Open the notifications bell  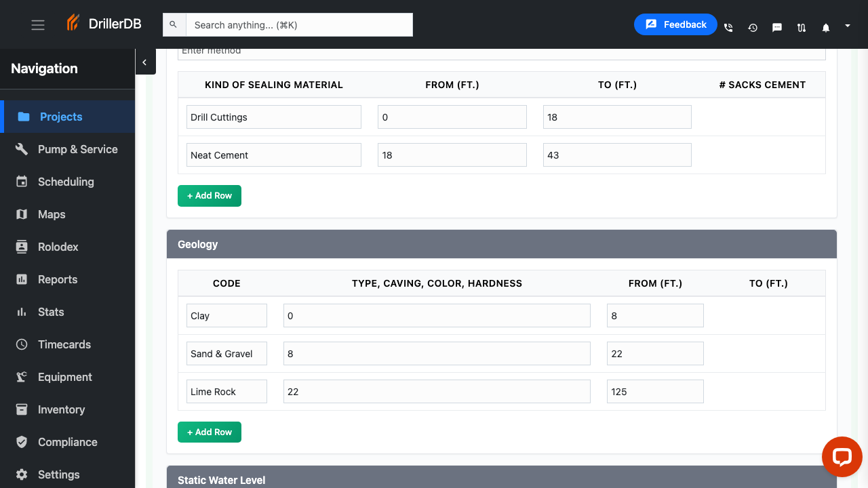point(826,28)
